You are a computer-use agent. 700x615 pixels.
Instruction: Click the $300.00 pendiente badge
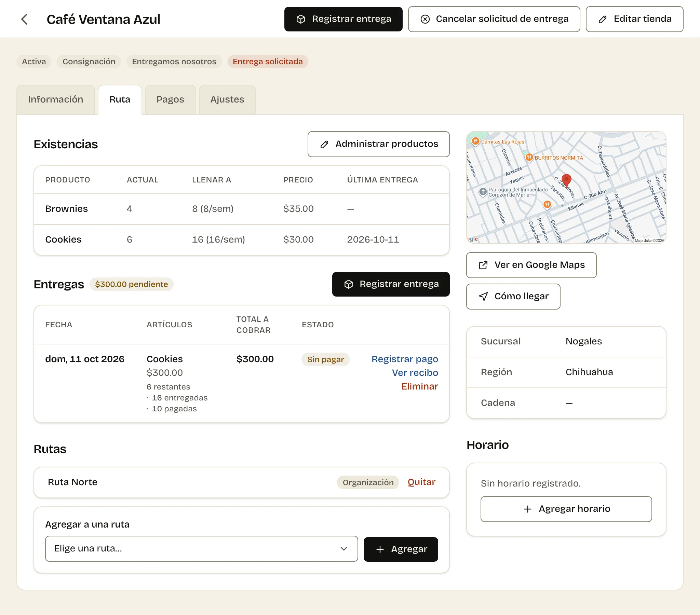(132, 284)
